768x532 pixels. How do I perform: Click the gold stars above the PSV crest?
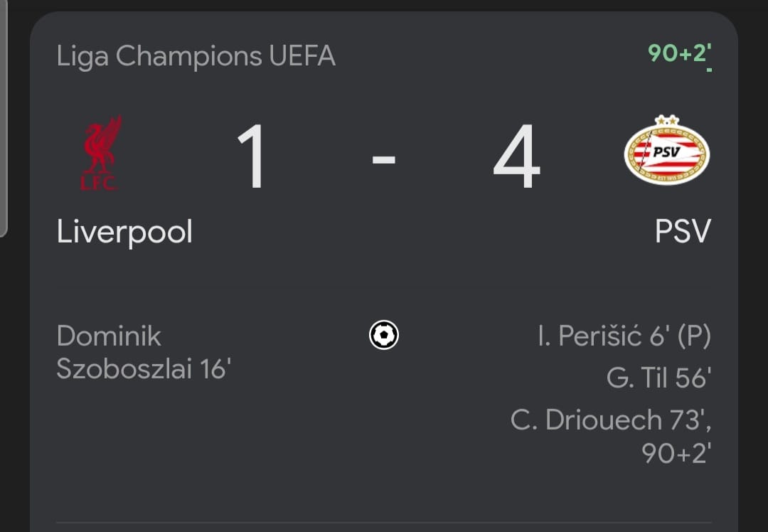[666, 119]
